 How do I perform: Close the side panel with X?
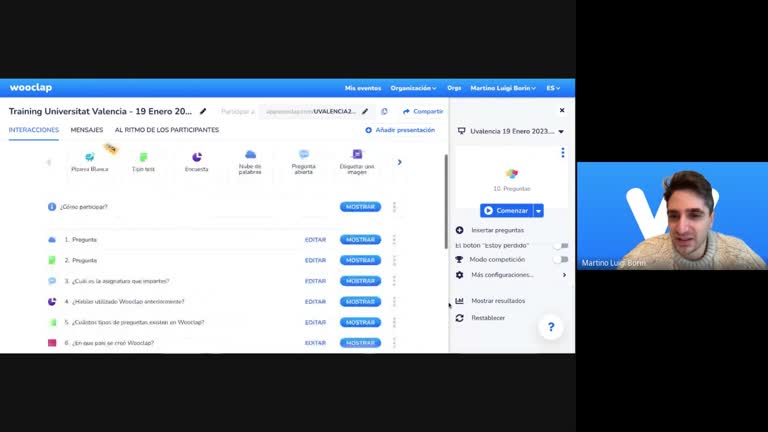tap(562, 110)
